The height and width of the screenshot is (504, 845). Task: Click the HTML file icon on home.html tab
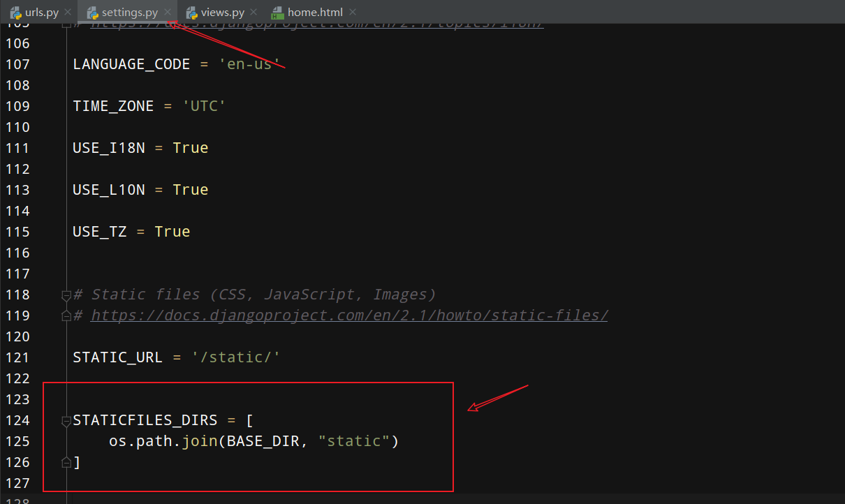point(277,12)
